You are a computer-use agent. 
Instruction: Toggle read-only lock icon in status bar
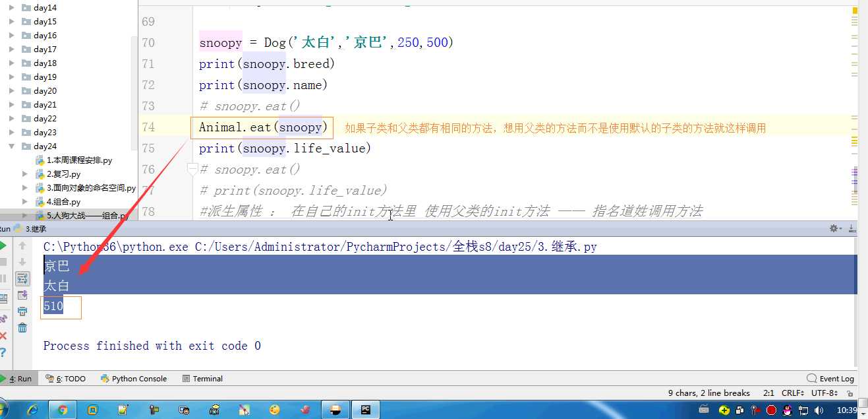click(848, 393)
